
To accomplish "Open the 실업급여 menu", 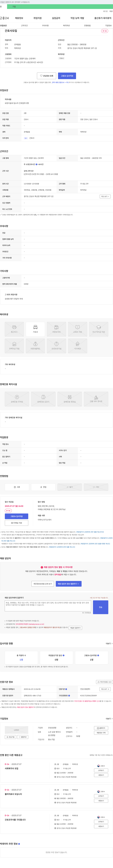I will click(x=56, y=18).
